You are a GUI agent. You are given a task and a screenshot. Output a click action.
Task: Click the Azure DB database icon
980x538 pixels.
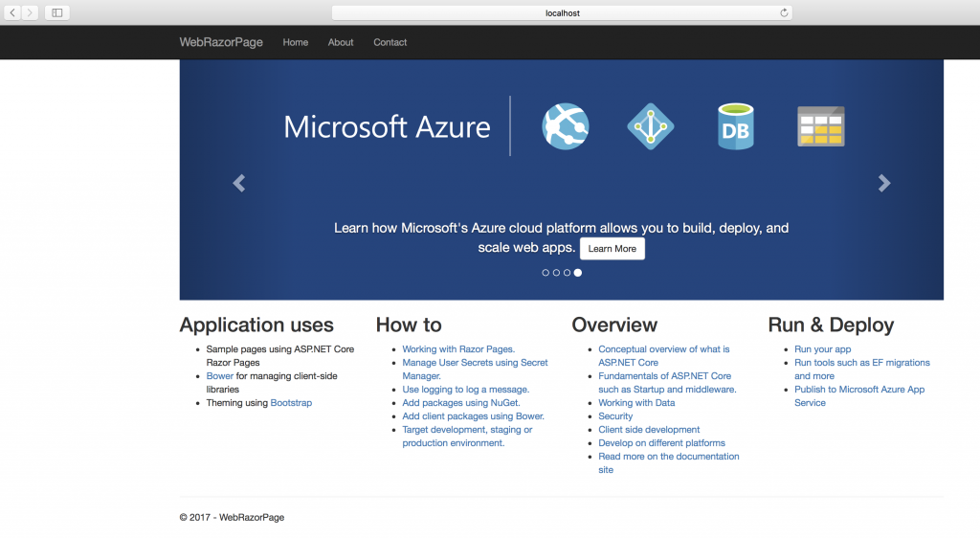pos(735,126)
